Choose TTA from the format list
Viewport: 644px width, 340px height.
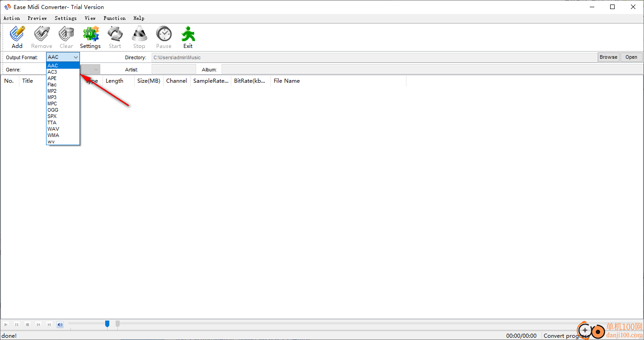click(63, 123)
